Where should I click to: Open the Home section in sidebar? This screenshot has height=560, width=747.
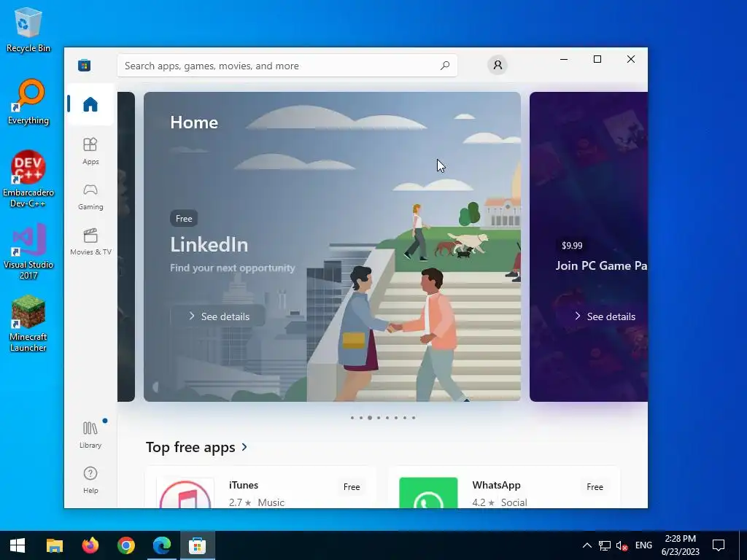(x=90, y=104)
